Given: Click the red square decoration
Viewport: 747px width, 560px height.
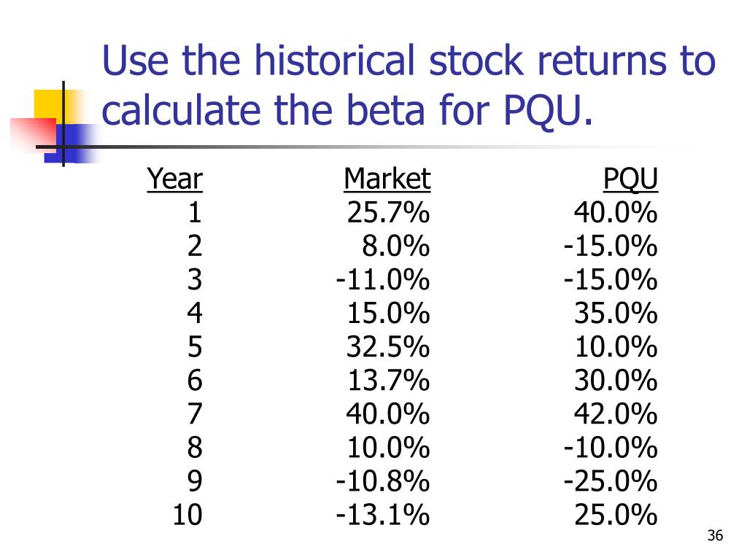Looking at the screenshot, I should point(34,135).
